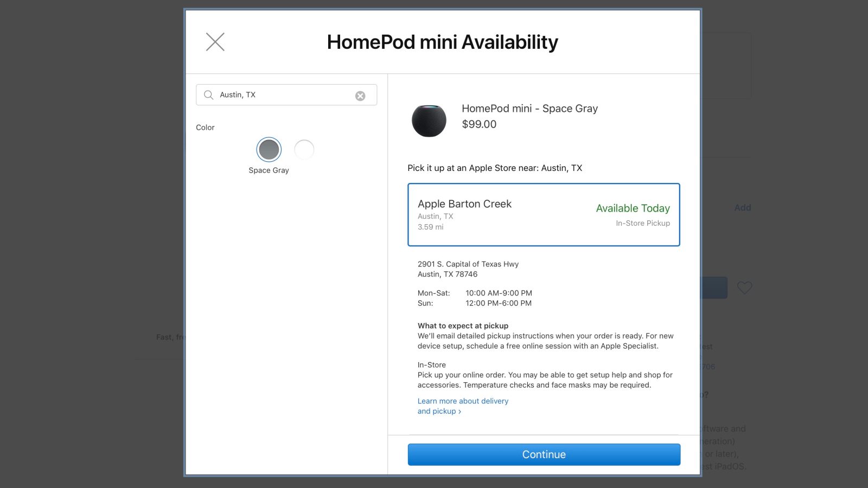This screenshot has width=868, height=488.
Task: Click the $99.00 price text
Action: coord(479,124)
